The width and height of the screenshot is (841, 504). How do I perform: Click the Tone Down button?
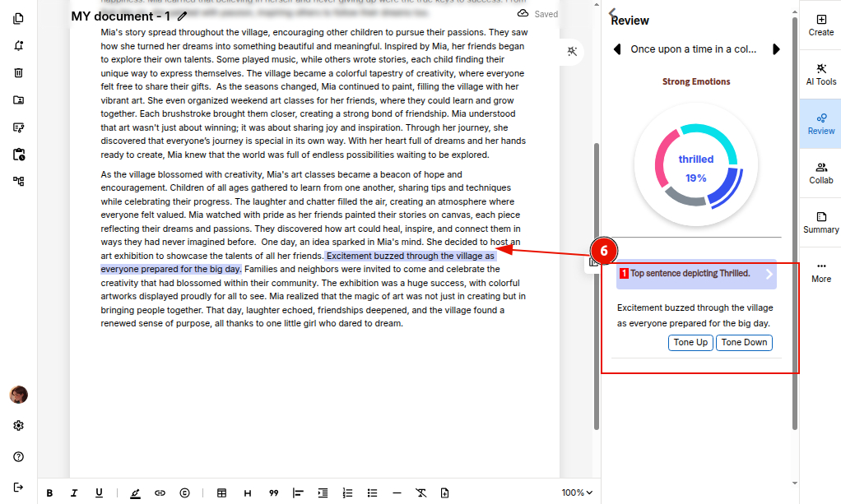point(744,343)
